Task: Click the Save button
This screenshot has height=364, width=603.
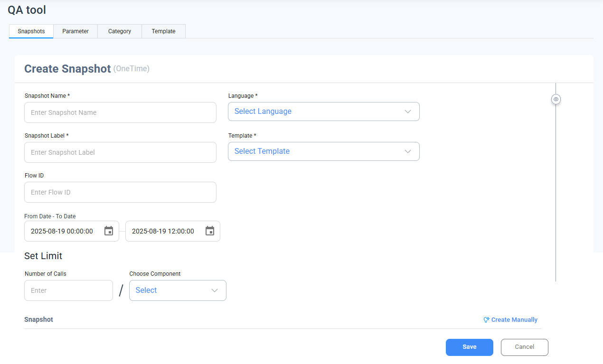Action: click(470, 347)
